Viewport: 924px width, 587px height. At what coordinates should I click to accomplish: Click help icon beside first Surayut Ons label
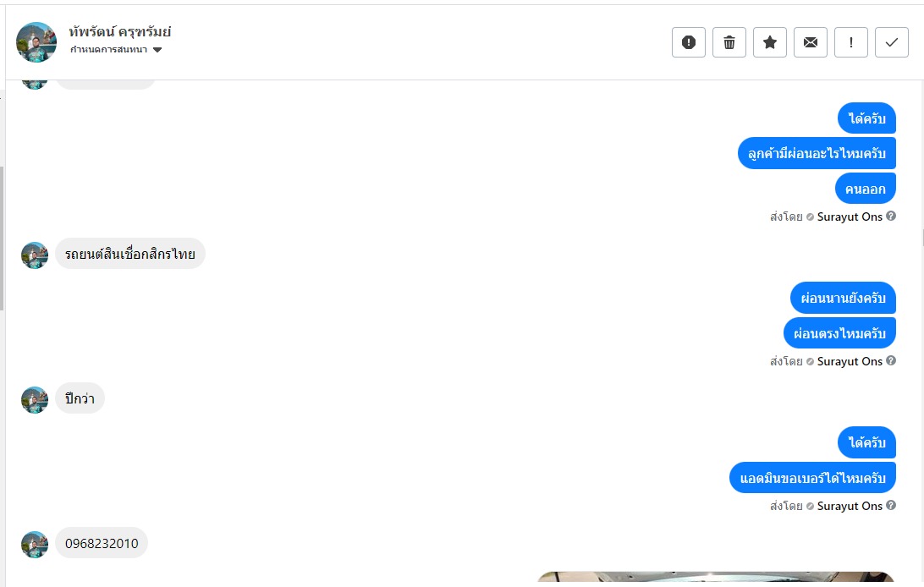coord(891,216)
